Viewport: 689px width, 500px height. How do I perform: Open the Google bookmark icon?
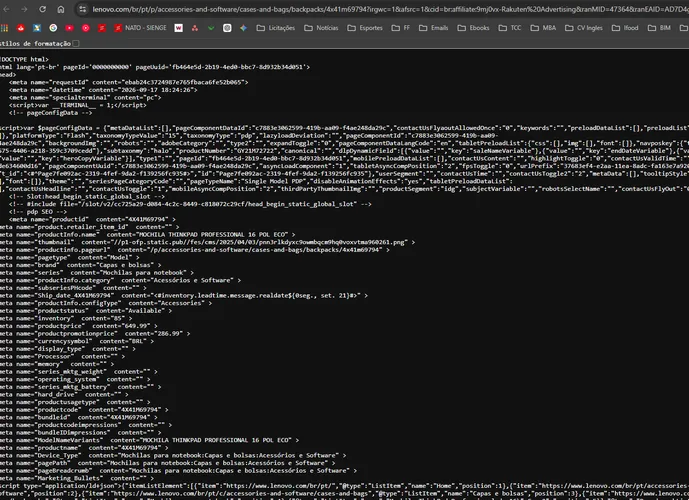click(53, 28)
